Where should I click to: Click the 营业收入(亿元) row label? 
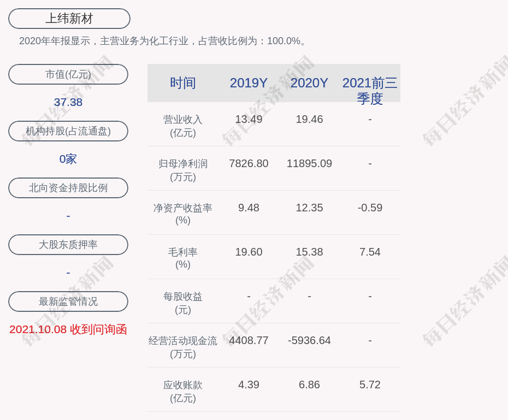(182, 126)
